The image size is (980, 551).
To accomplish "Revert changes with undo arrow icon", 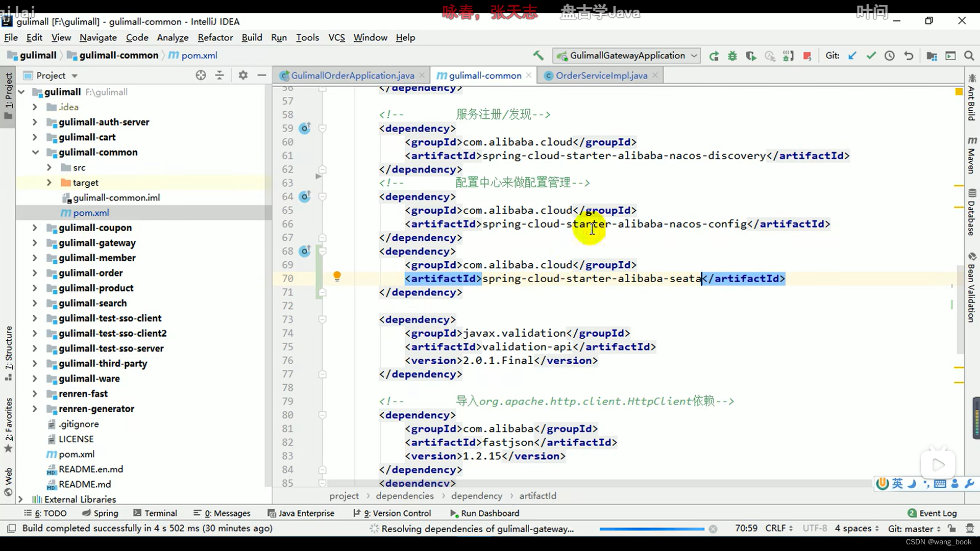I will 909,56.
